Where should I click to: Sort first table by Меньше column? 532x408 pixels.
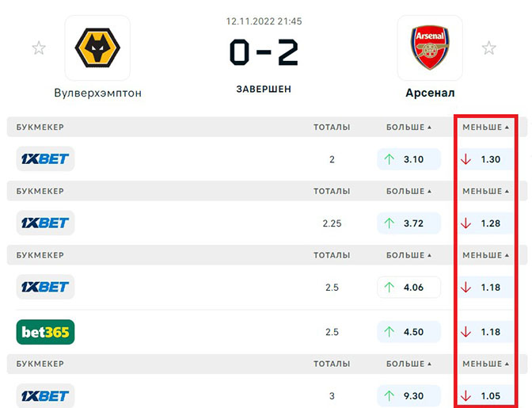[x=485, y=127]
